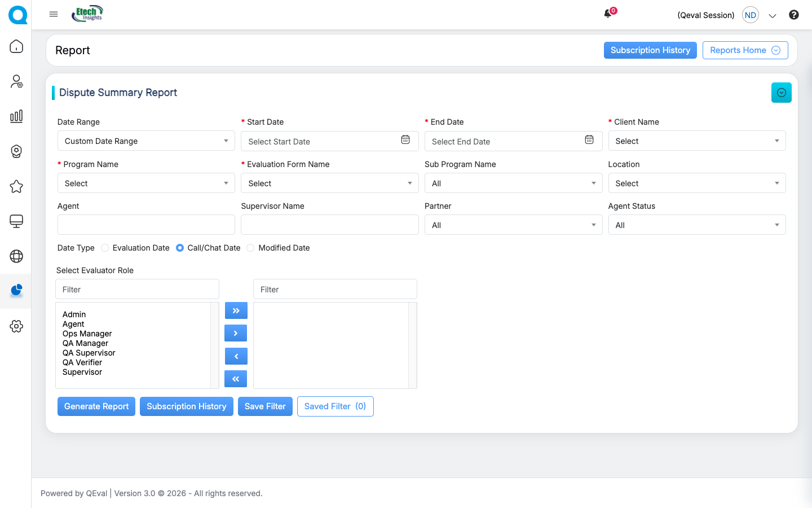Open the Client Name dropdown
This screenshot has height=508, width=812.
[x=696, y=141]
